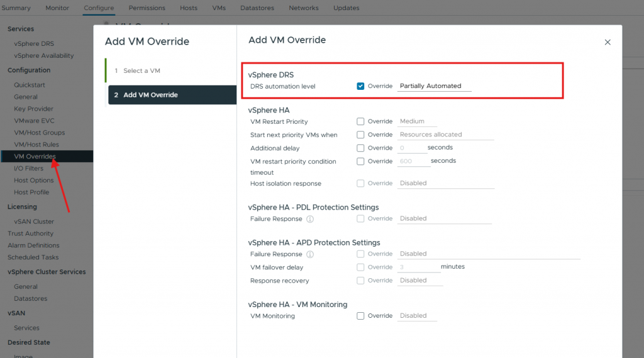This screenshot has height=358, width=644.
Task: Open the Updates tab
Action: tap(347, 8)
